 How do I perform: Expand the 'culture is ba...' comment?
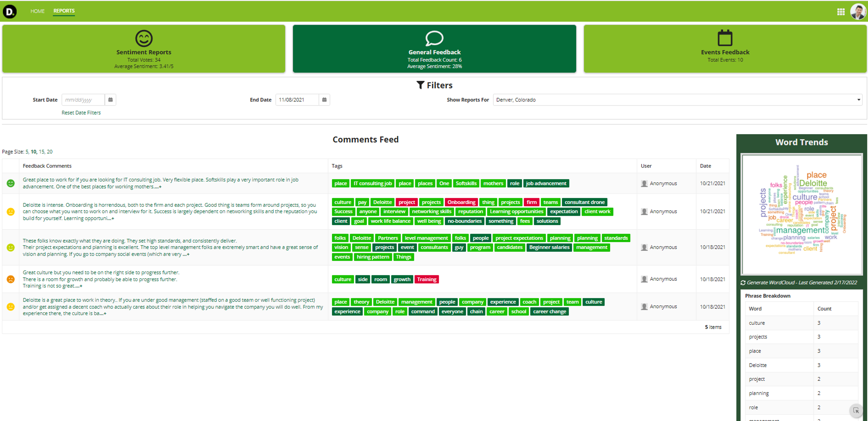[x=103, y=313]
